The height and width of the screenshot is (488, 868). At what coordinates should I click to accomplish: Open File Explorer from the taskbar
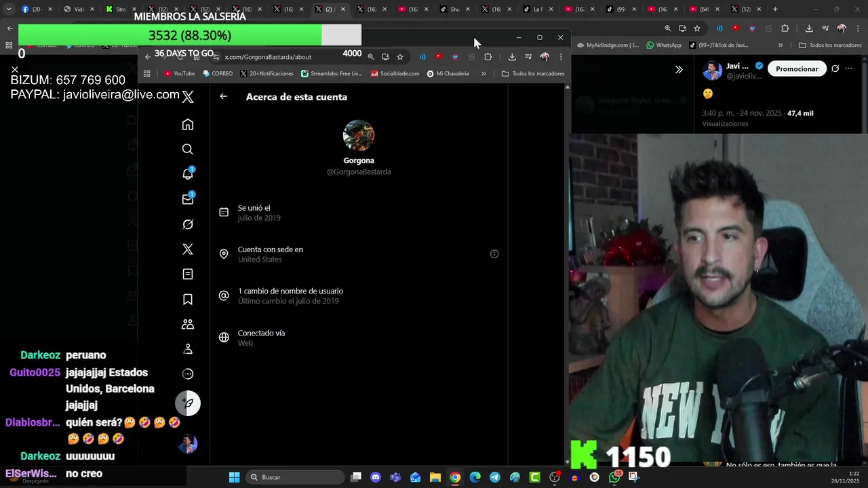[435, 477]
